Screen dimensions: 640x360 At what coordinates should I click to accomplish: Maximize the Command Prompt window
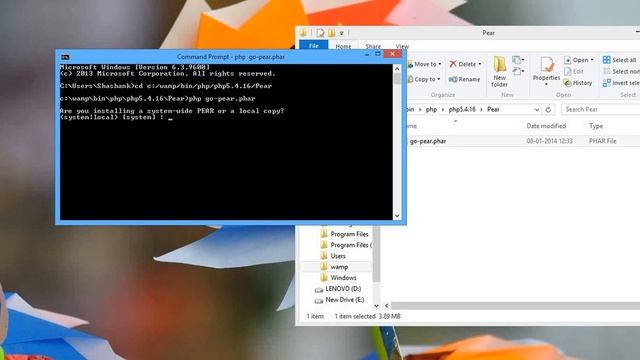378,54
